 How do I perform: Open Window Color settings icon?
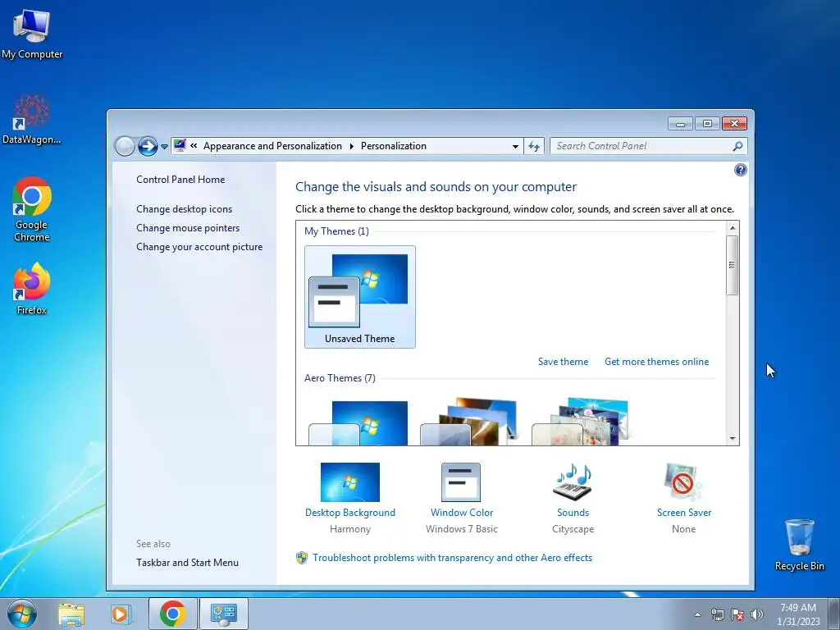(x=461, y=482)
